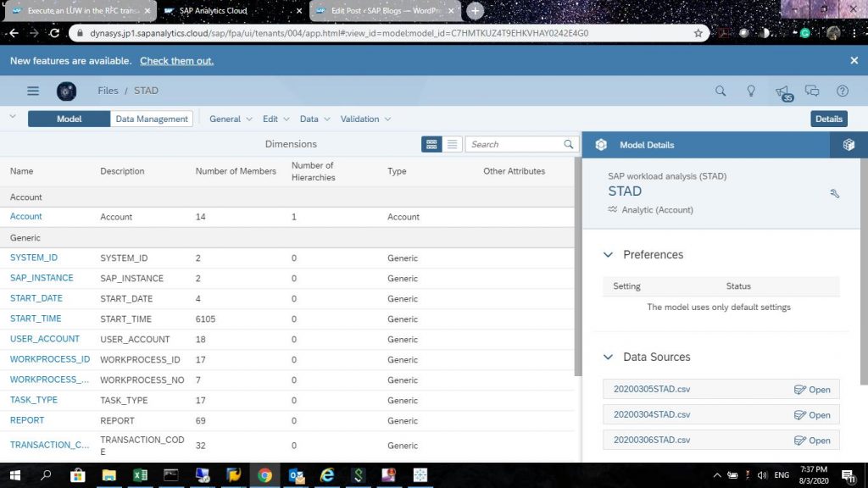
Task: Click the browser address bar
Action: click(387, 33)
